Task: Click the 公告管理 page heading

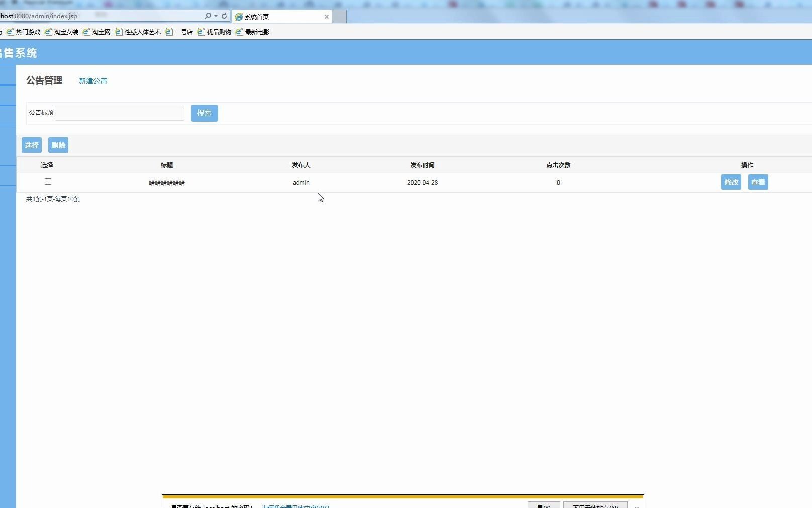Action: (x=44, y=81)
